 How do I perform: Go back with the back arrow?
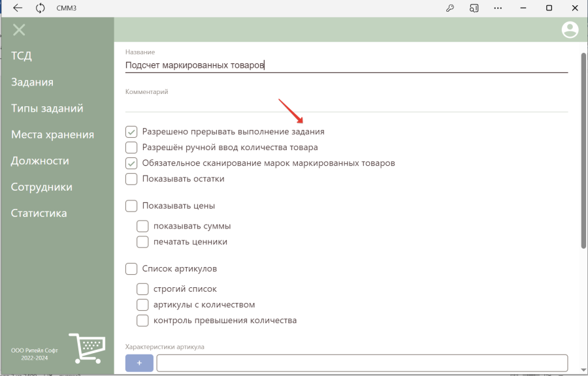pos(18,8)
